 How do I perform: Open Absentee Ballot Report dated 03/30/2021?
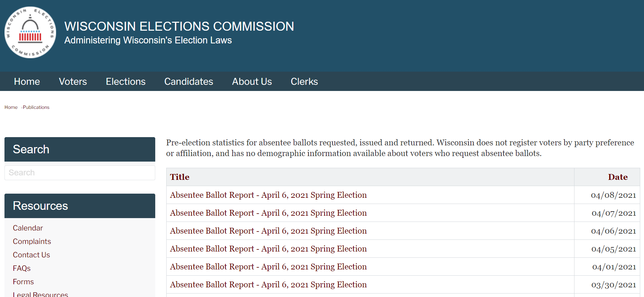(x=268, y=285)
